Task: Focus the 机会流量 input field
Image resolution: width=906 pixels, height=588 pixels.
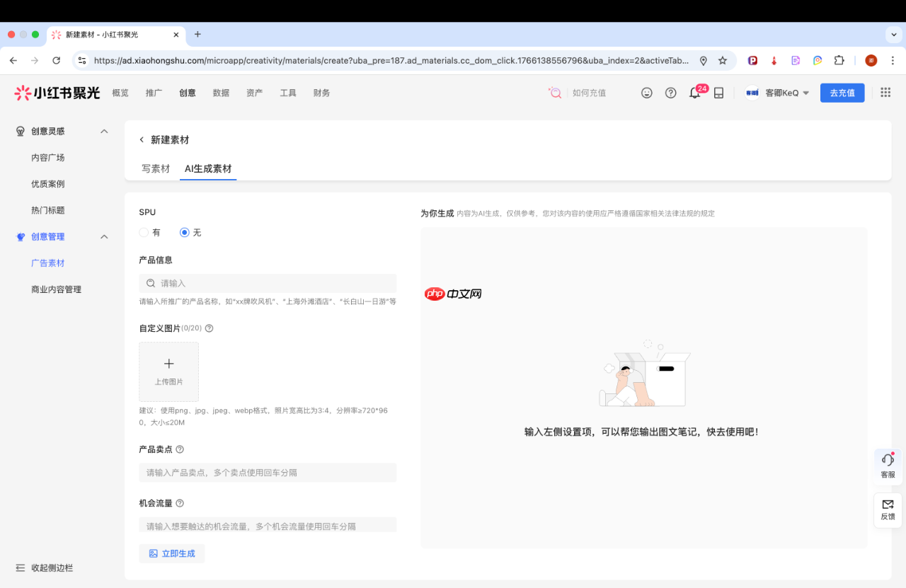Action: click(x=268, y=525)
